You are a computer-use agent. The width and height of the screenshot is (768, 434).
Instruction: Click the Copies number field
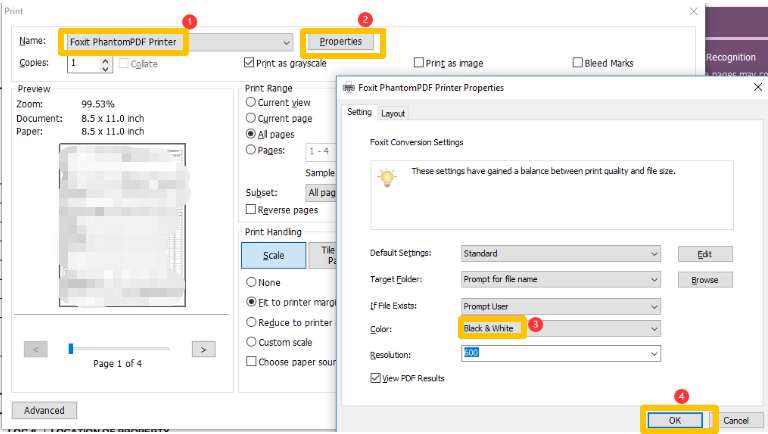coord(84,63)
